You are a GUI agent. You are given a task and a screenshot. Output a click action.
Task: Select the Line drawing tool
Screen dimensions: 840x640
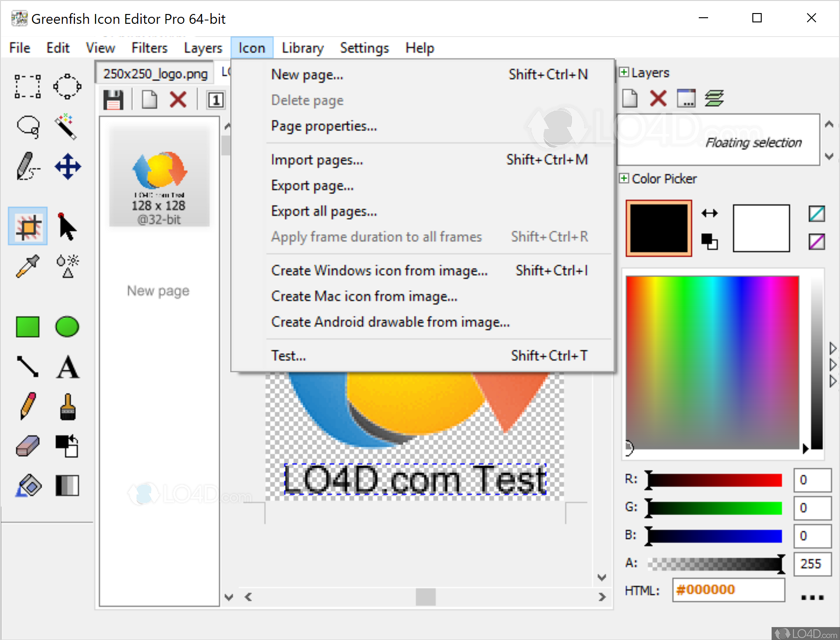[x=27, y=368]
